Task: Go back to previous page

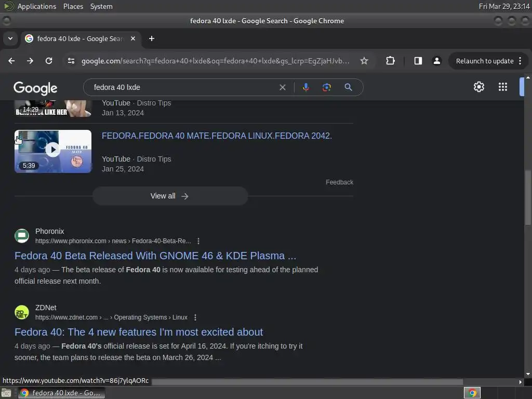Action: pyautogui.click(x=11, y=61)
